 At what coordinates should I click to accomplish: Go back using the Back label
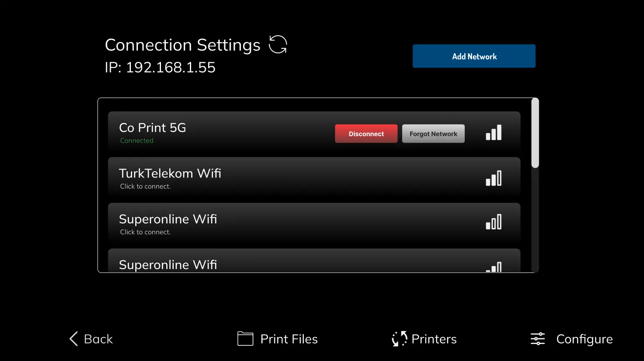(x=98, y=339)
